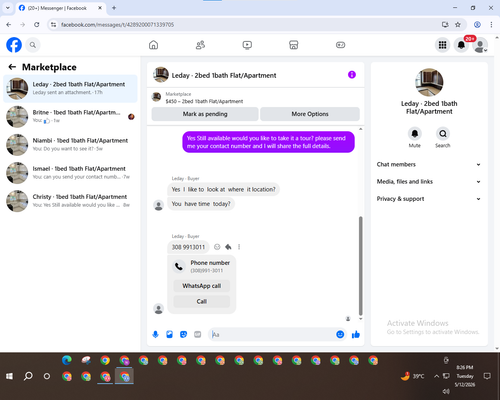Screen dimensions: 500x400
Task: Open the Marketplace storefront icon
Action: pyautogui.click(x=294, y=45)
